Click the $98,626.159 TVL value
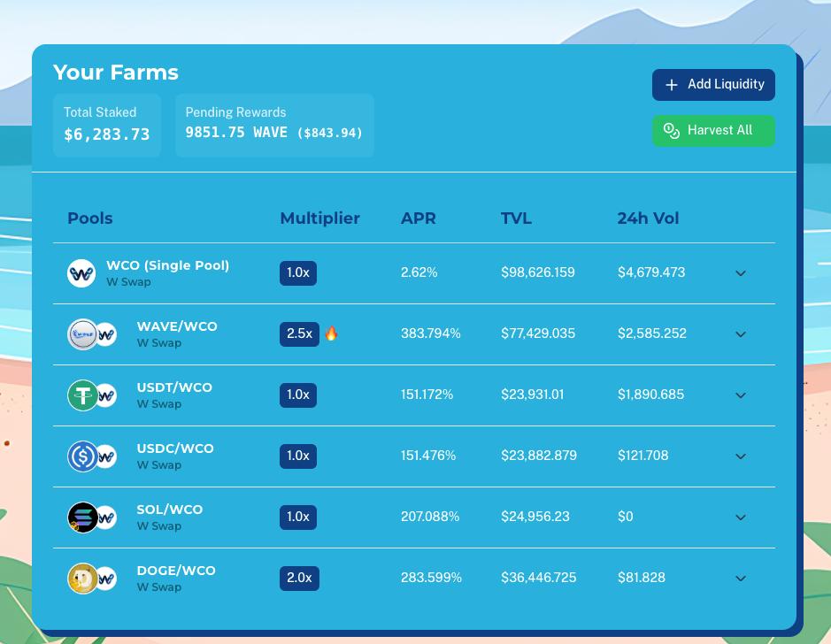831x644 pixels. [538, 272]
